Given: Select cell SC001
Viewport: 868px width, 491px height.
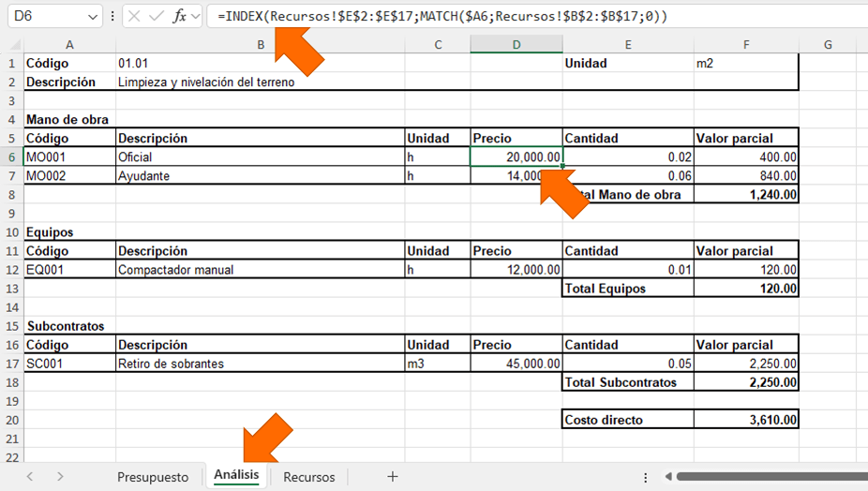Looking at the screenshot, I should click(x=69, y=364).
